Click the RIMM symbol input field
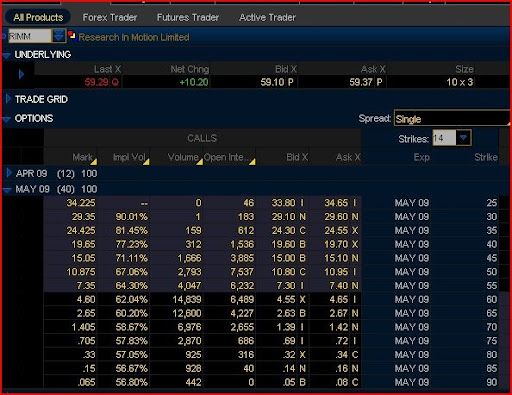Image resolution: width=512 pixels, height=395 pixels. (x=29, y=36)
